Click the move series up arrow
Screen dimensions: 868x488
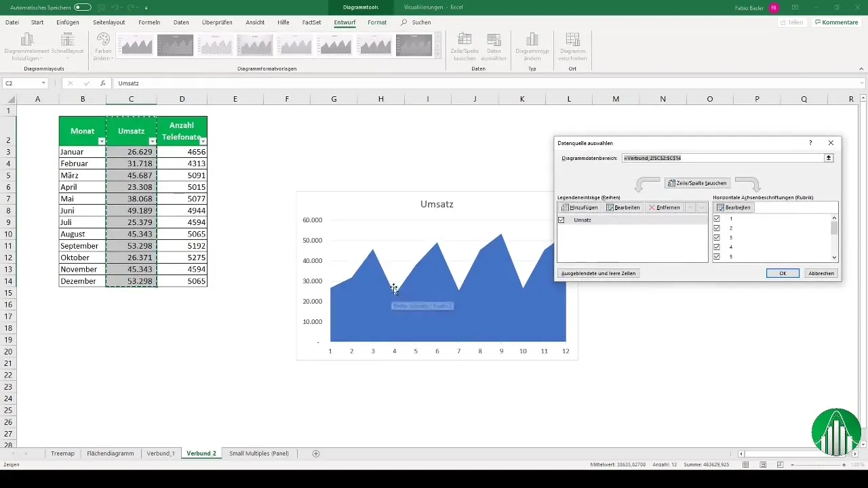tap(690, 207)
